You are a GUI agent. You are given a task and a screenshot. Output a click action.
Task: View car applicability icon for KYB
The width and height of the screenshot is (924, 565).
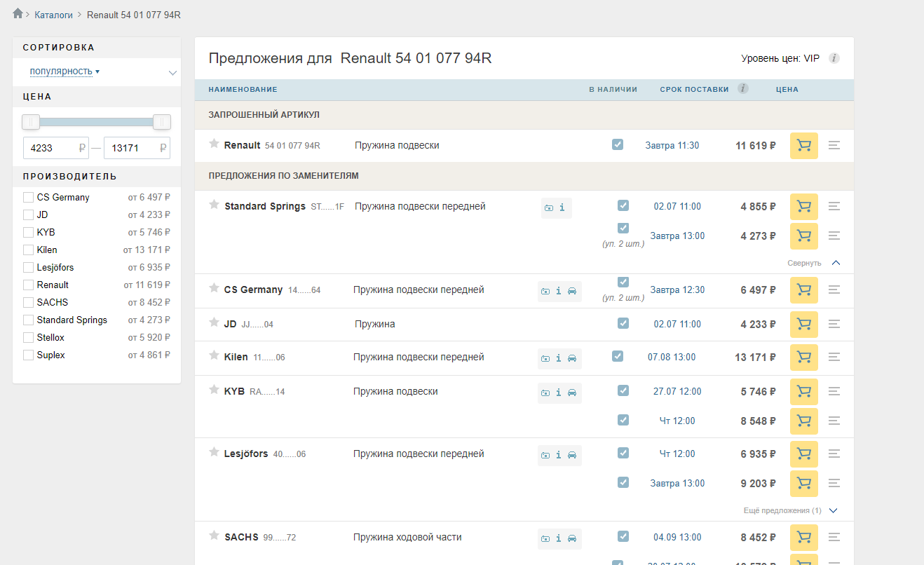pyautogui.click(x=572, y=393)
